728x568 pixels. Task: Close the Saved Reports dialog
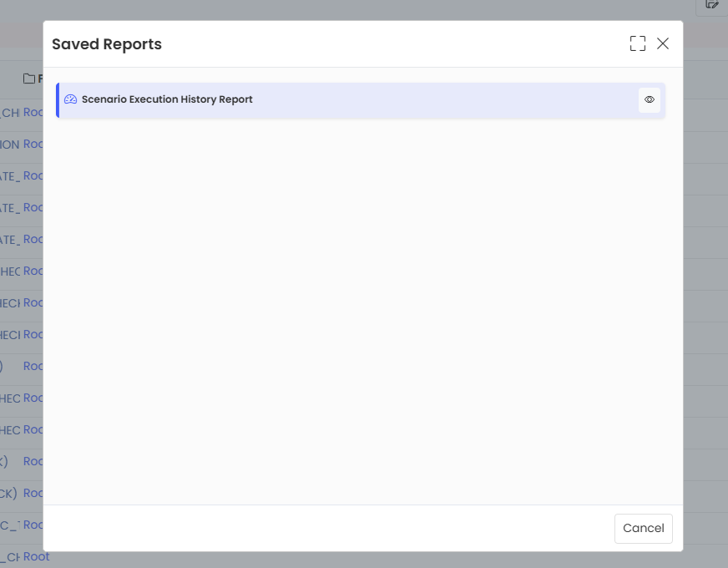click(663, 43)
